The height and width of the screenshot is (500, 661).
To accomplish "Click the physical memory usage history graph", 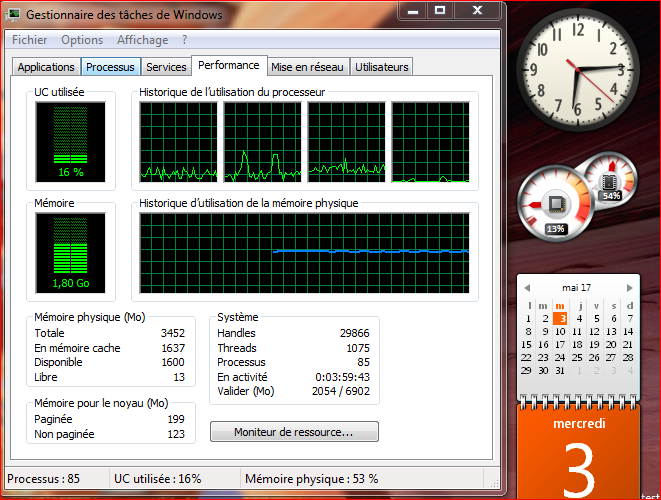I will point(306,253).
